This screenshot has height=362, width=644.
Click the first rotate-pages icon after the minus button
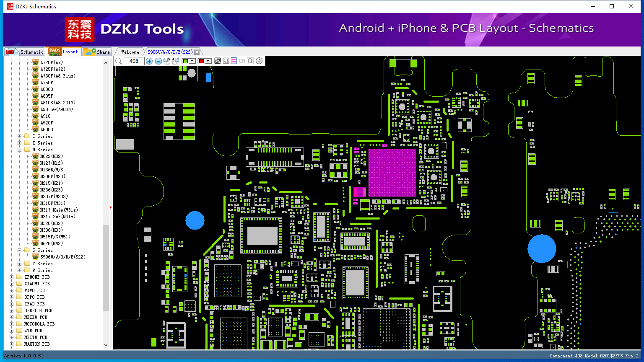[x=167, y=61]
